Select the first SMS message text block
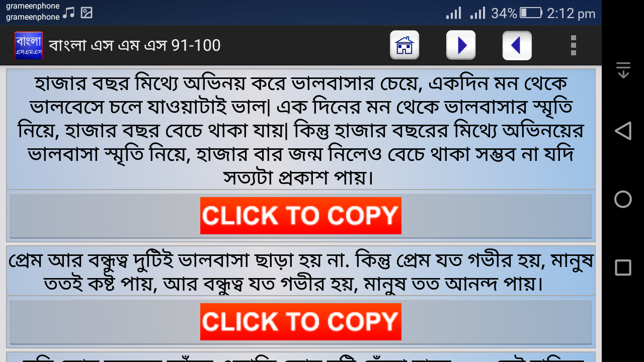 (x=301, y=130)
